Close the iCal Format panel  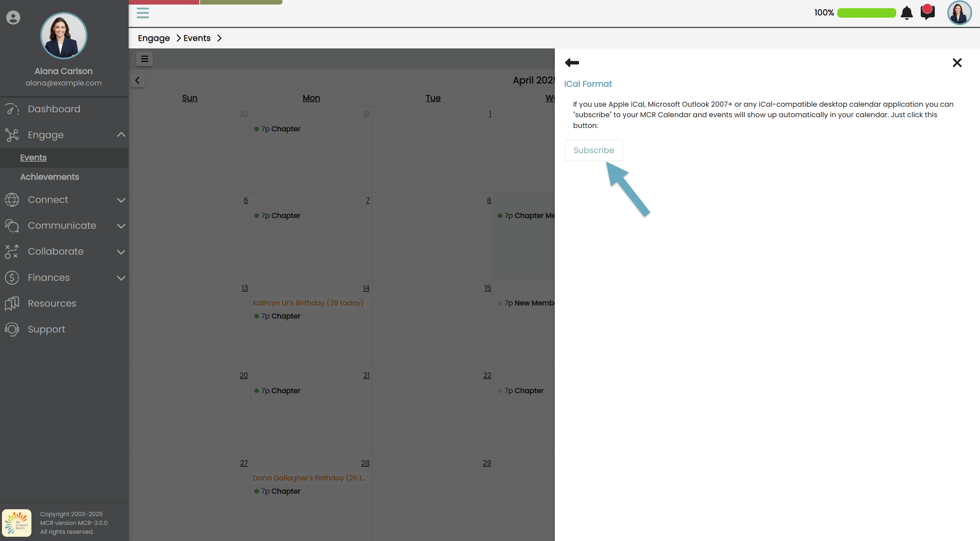coord(957,63)
